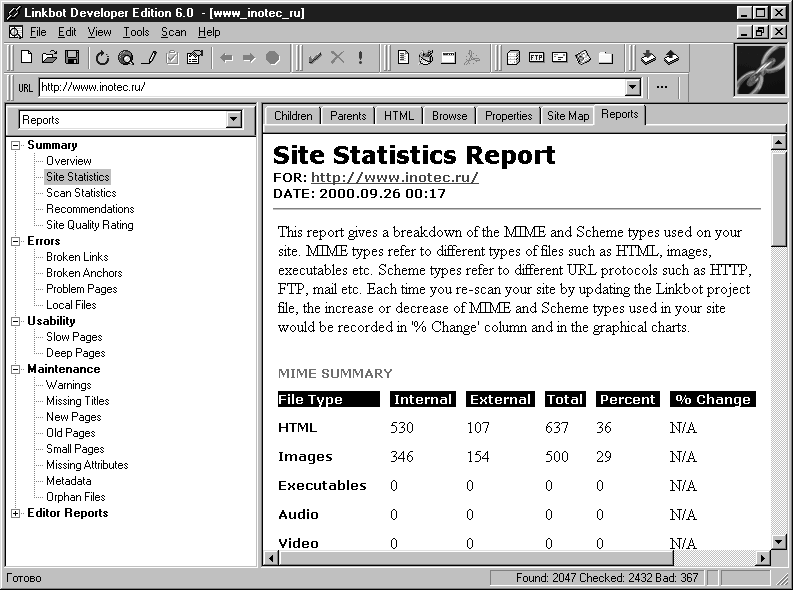Click the tilted book icon
The width and height of the screenshot is (793, 590).
pyautogui.click(x=583, y=58)
